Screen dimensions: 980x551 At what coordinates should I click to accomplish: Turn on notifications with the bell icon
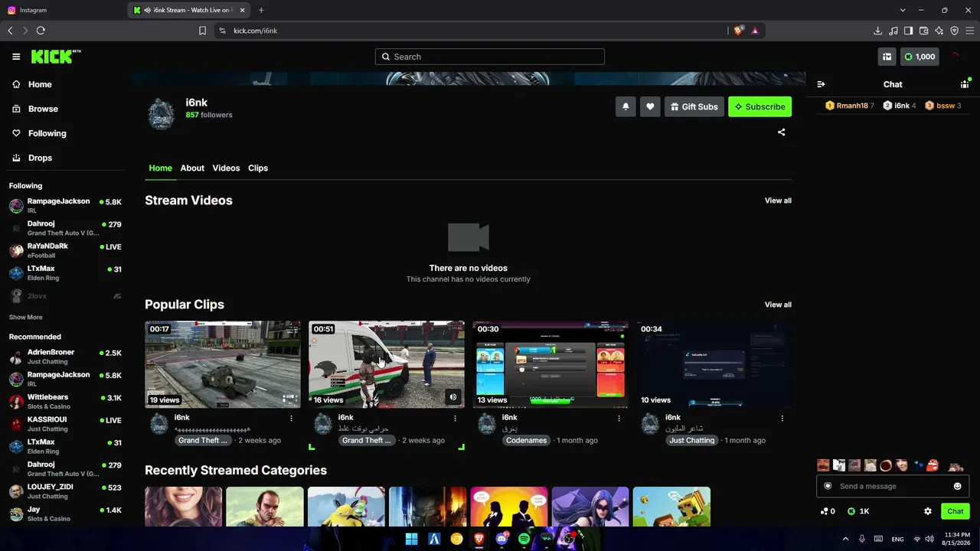[626, 107]
